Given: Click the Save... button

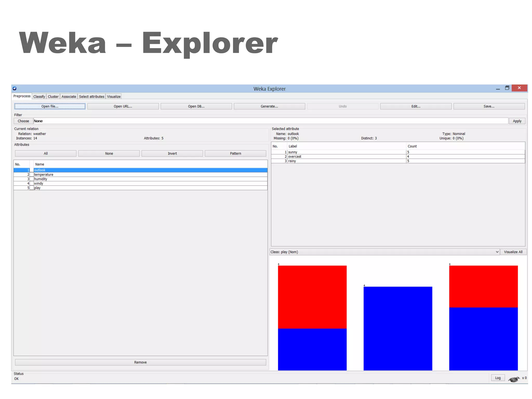Looking at the screenshot, I should (x=489, y=106).
